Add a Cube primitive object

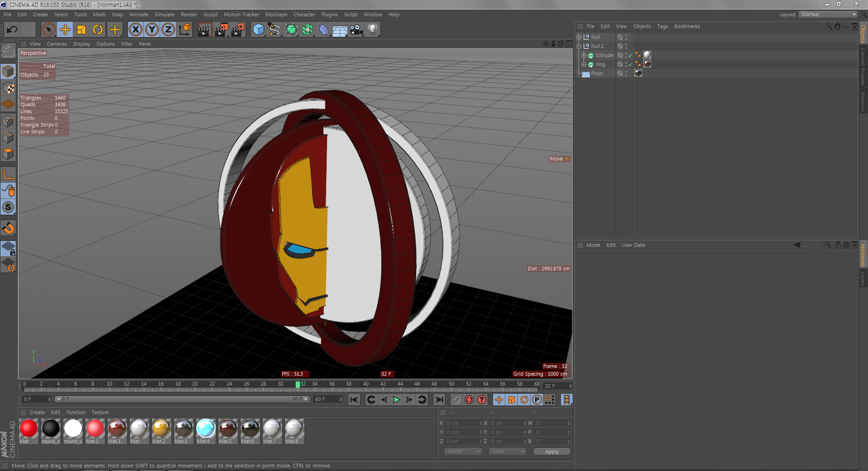(x=258, y=30)
